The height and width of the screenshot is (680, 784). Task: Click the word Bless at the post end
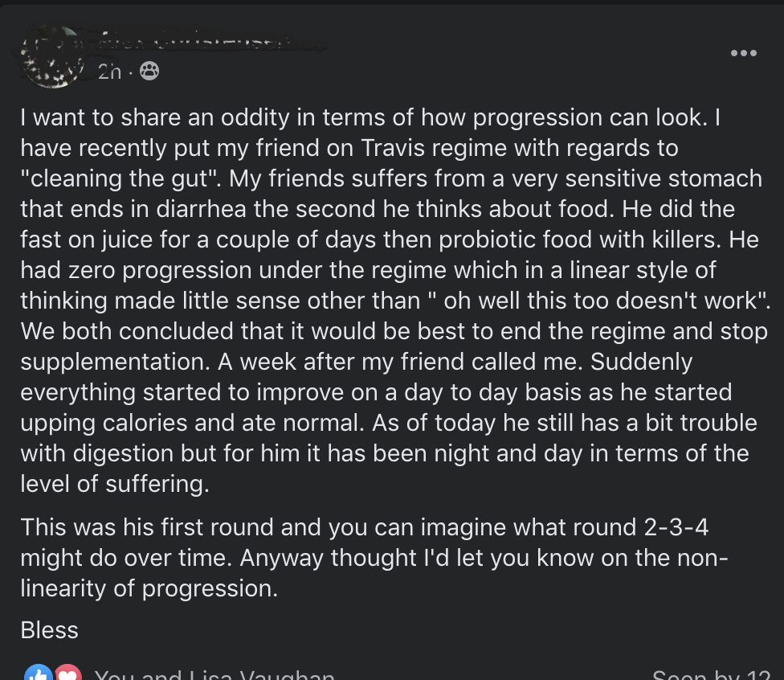coord(50,630)
